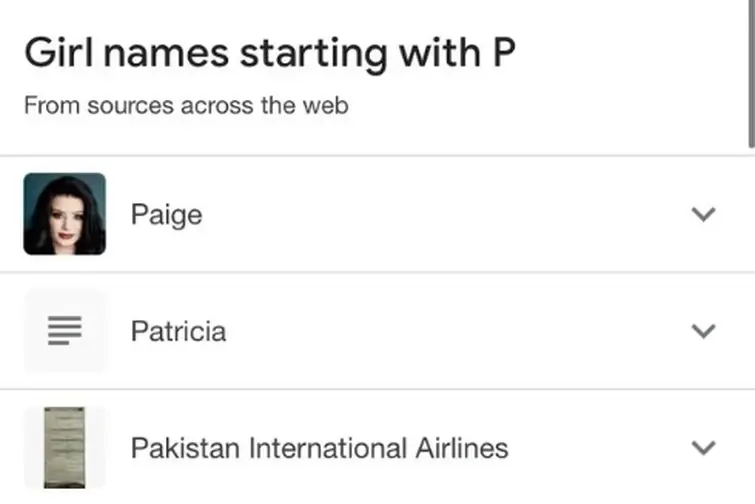
Task: Click 'From sources across the web' subtitle
Action: 186,105
